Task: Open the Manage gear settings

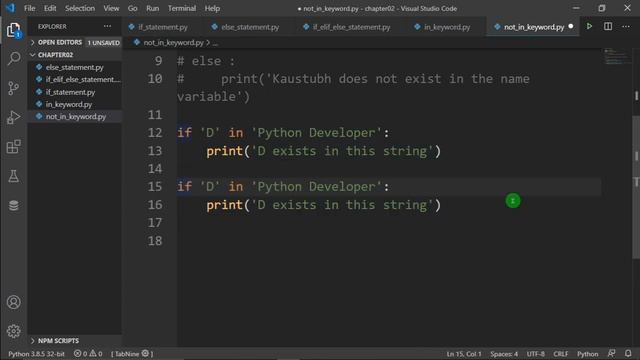Action: pos(13,331)
